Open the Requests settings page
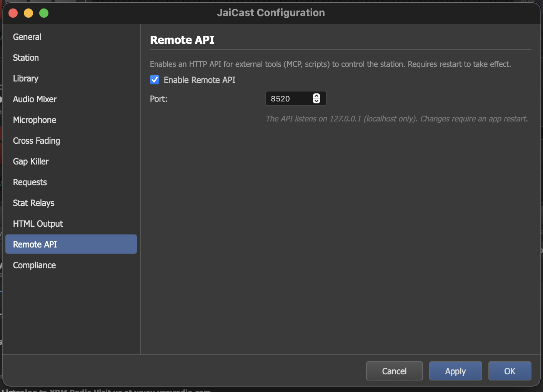The width and height of the screenshot is (543, 392). (x=71, y=182)
